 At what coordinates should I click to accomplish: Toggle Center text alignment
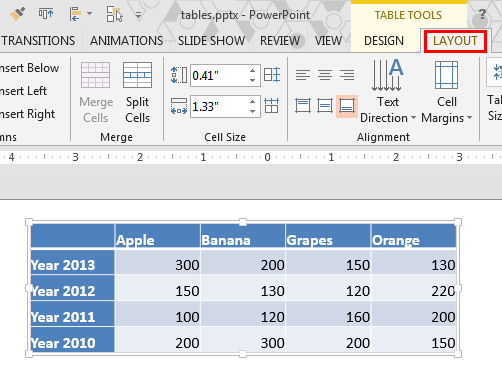pyautogui.click(x=325, y=75)
